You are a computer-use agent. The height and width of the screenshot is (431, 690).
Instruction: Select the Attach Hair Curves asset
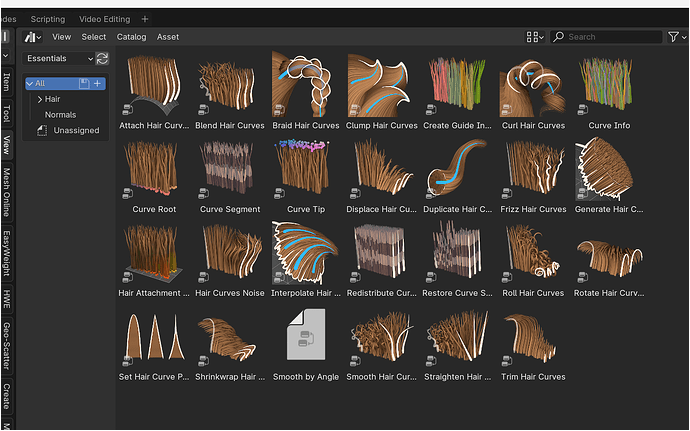[154, 91]
